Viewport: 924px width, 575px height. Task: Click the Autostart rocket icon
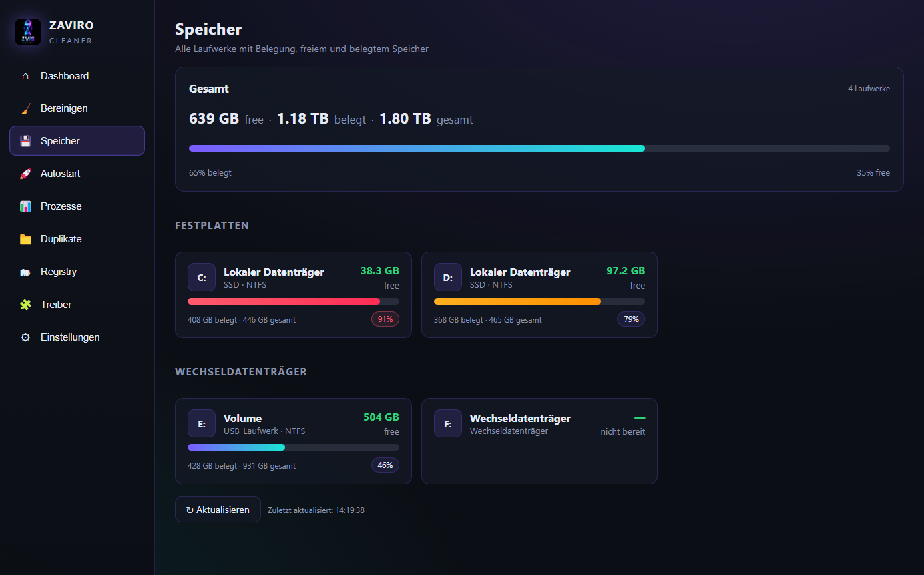pos(25,174)
